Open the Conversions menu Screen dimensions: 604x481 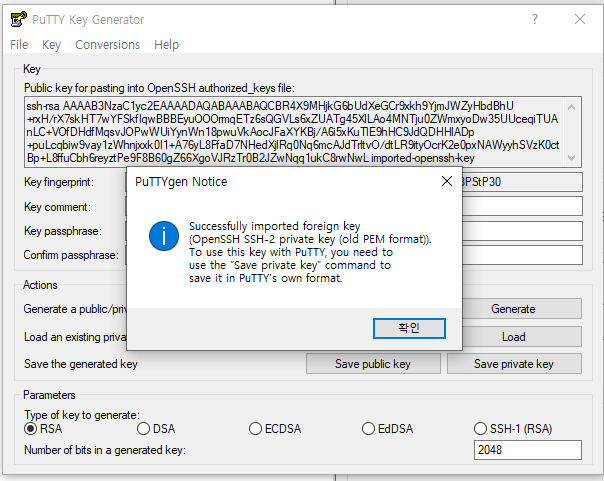coord(107,45)
